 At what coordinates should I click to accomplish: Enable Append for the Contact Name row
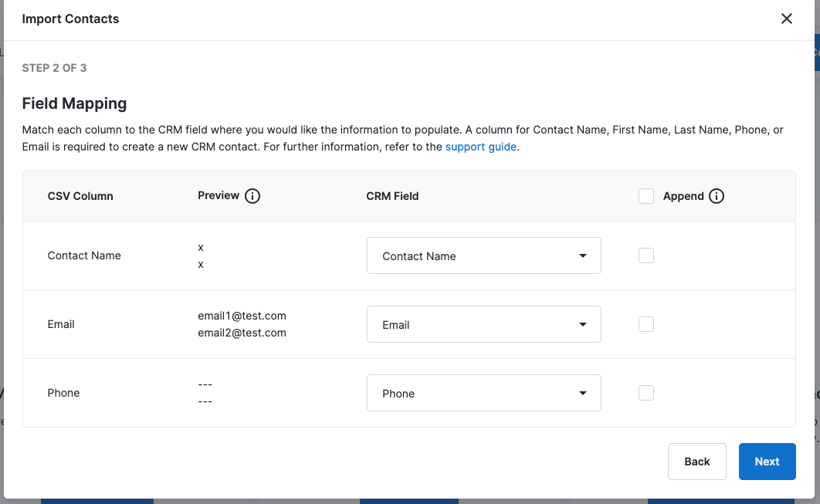[x=646, y=255]
